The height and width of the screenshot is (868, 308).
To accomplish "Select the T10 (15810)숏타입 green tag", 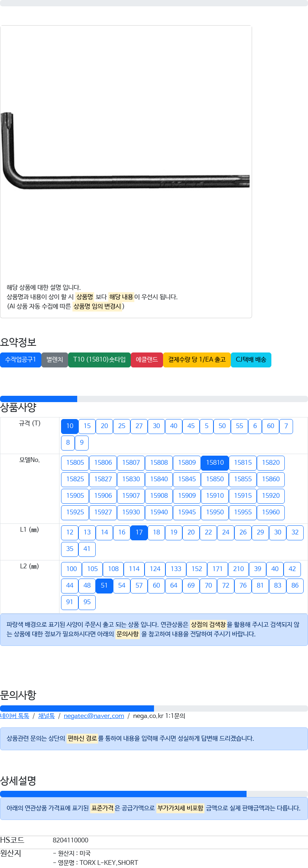I will pyautogui.click(x=99, y=360).
